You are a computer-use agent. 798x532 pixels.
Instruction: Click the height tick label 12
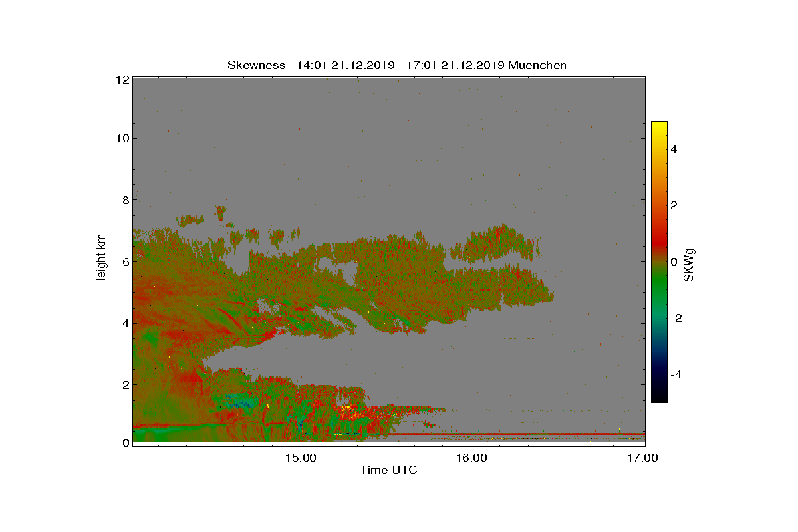[121, 79]
